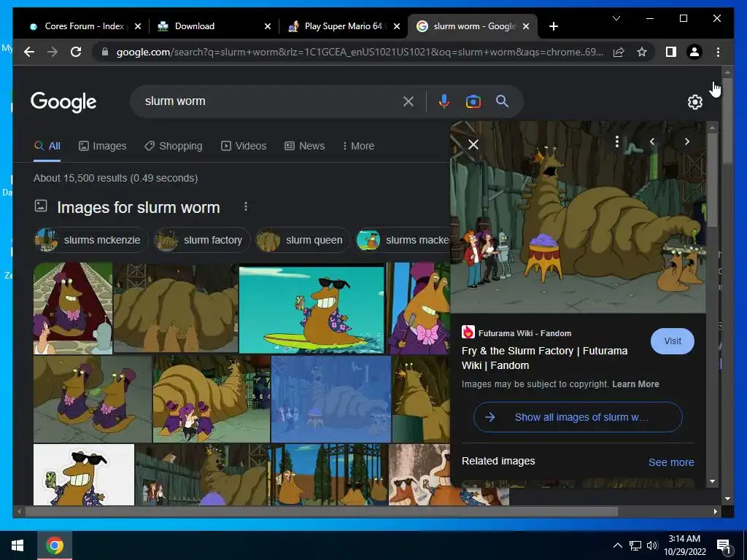The height and width of the screenshot is (560, 747).
Task: Open Chrome side panel
Action: point(671,52)
